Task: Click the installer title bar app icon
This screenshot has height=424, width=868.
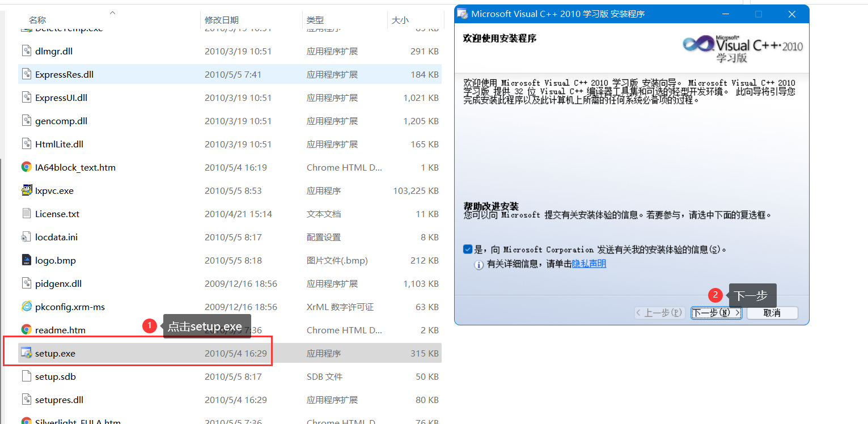Action: 463,14
